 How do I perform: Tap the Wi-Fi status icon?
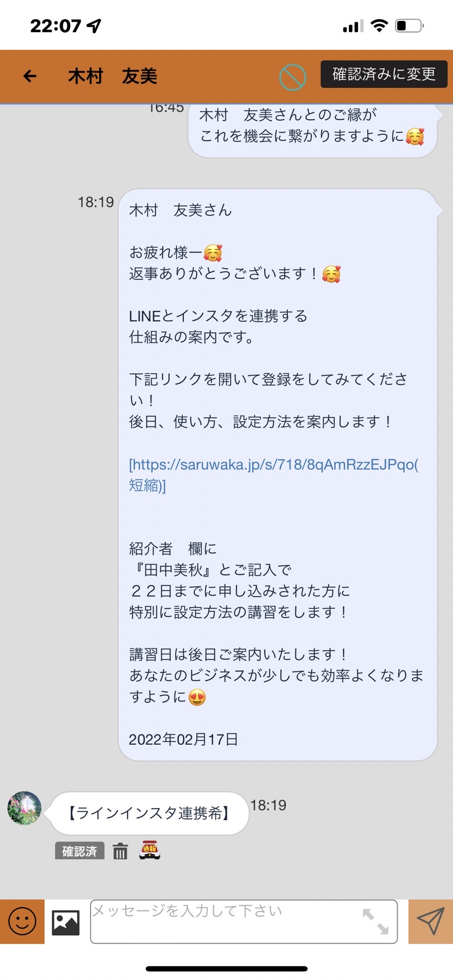[x=380, y=26]
